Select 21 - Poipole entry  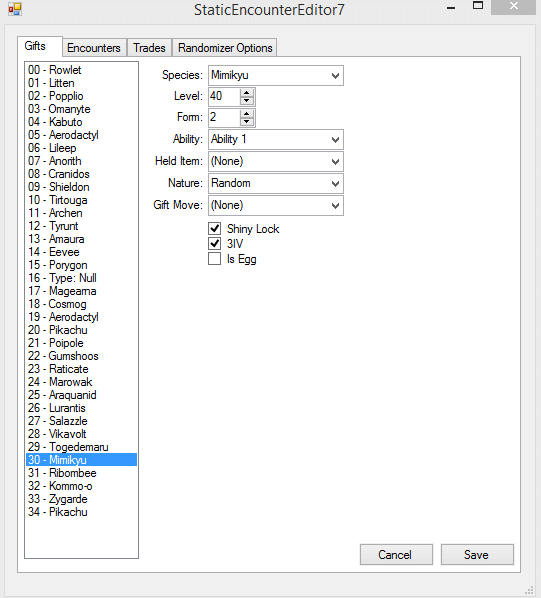(81, 342)
